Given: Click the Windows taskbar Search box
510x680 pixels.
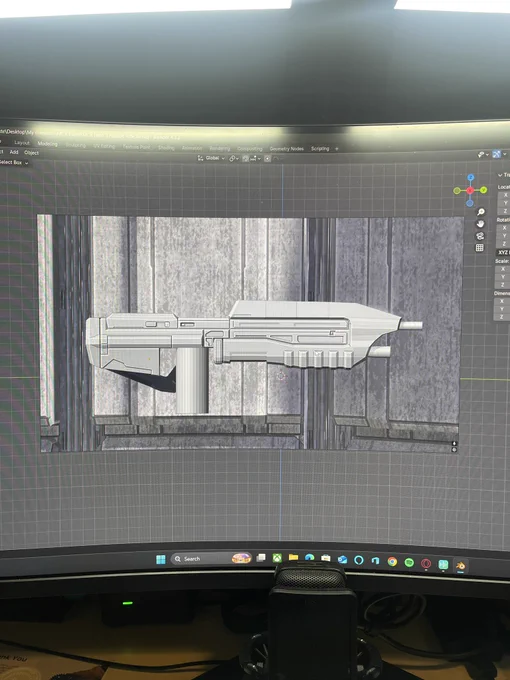Looking at the screenshot, I should pyautogui.click(x=211, y=559).
